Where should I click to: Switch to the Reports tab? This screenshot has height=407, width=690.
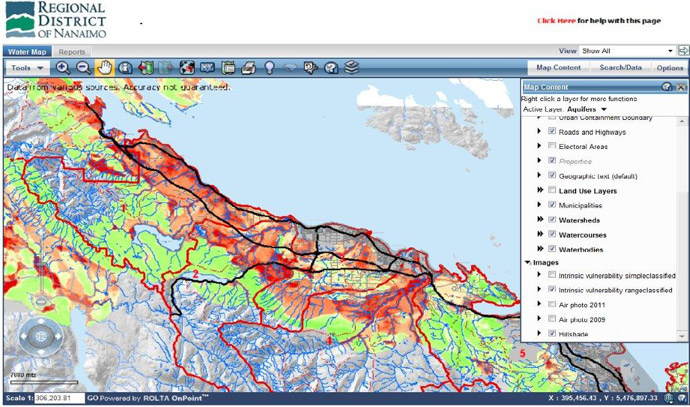pyautogui.click(x=71, y=50)
